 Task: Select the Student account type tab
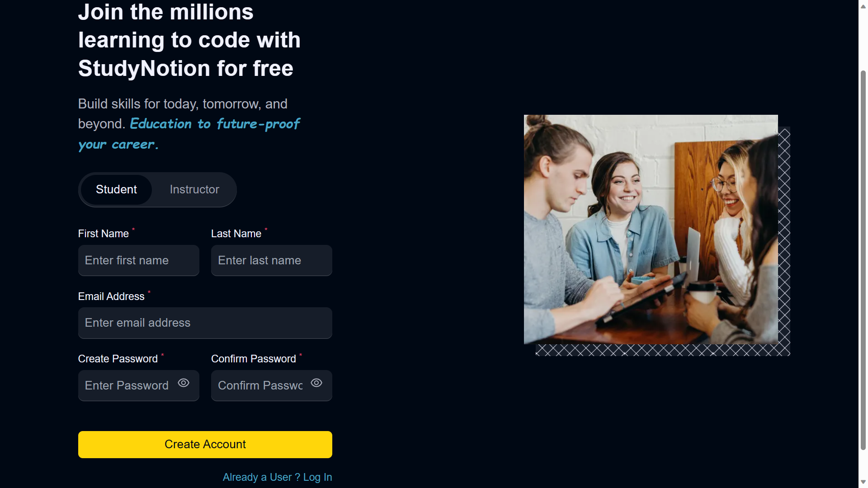pyautogui.click(x=116, y=190)
